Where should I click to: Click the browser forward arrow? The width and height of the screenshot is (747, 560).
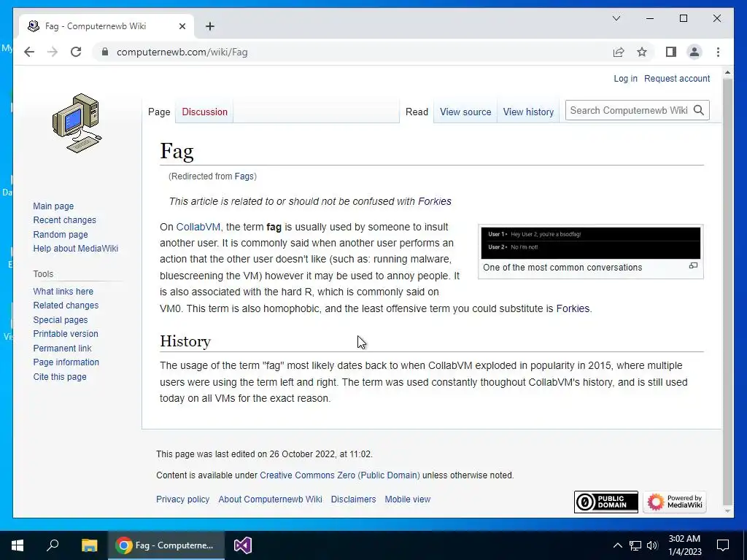[53, 52]
